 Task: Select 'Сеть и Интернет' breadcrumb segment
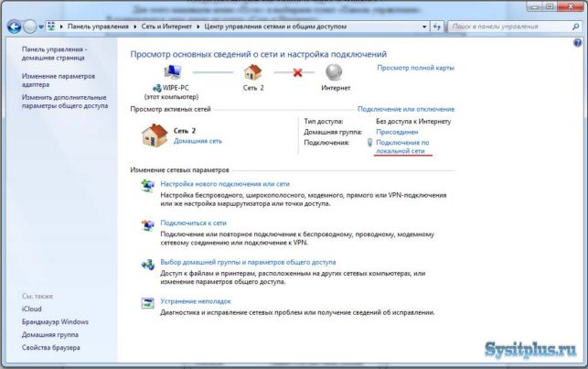click(166, 27)
